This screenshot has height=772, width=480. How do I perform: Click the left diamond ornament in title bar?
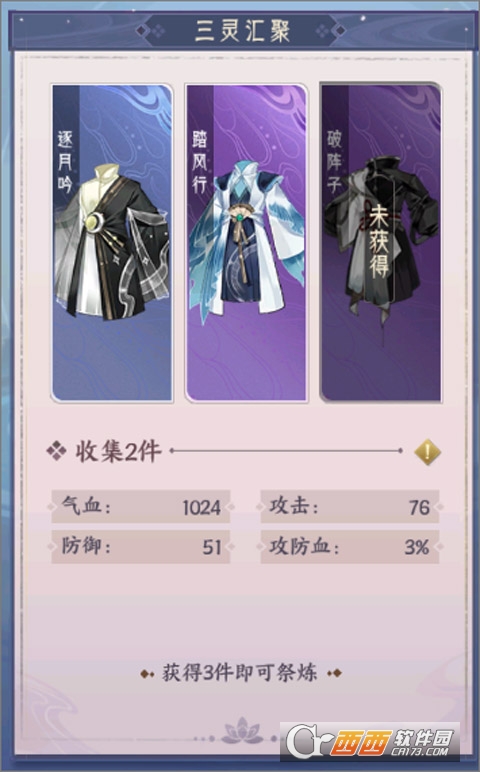pyautogui.click(x=150, y=31)
